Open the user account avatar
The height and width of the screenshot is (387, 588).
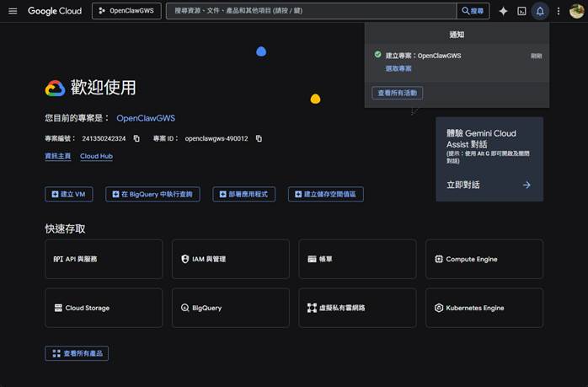(x=576, y=11)
